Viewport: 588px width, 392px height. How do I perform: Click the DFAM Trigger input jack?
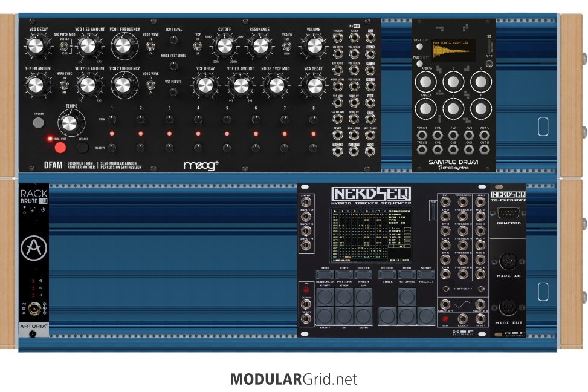(337, 38)
